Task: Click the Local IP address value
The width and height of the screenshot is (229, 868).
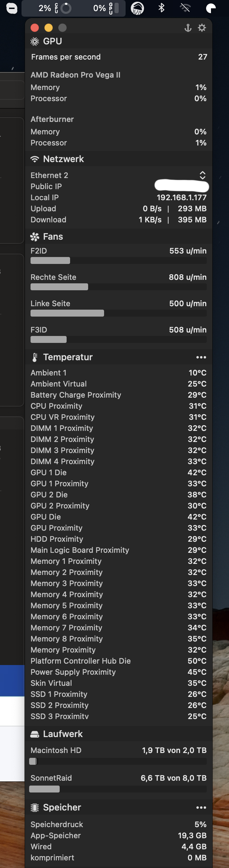Action: (181, 197)
